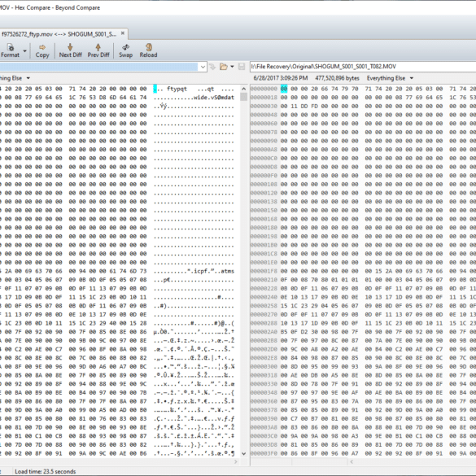Viewport: 476px width, 476px height.
Task: Click the '6/28/2017 3:09:26 PM' timestamp
Action: click(281, 78)
